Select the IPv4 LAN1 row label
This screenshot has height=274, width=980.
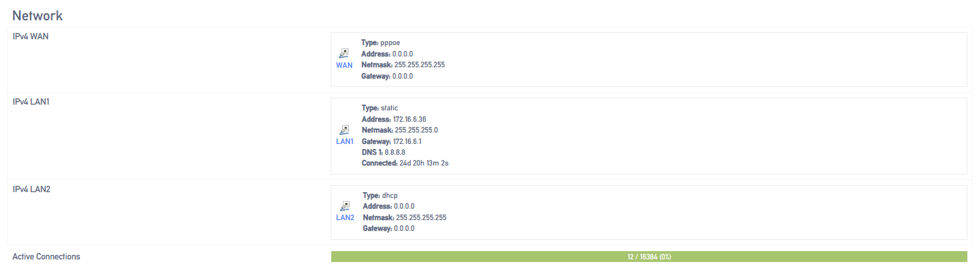point(31,101)
